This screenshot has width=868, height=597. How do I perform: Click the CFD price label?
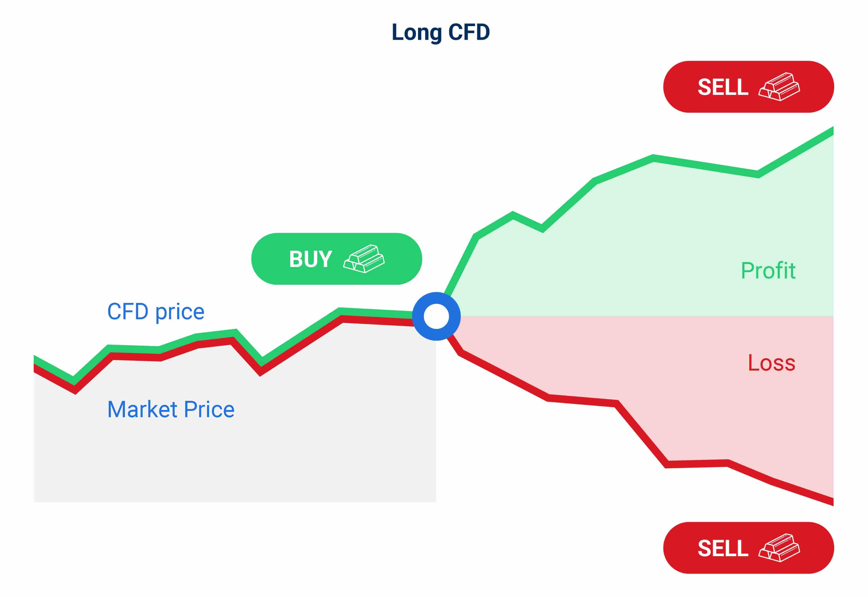point(156,312)
